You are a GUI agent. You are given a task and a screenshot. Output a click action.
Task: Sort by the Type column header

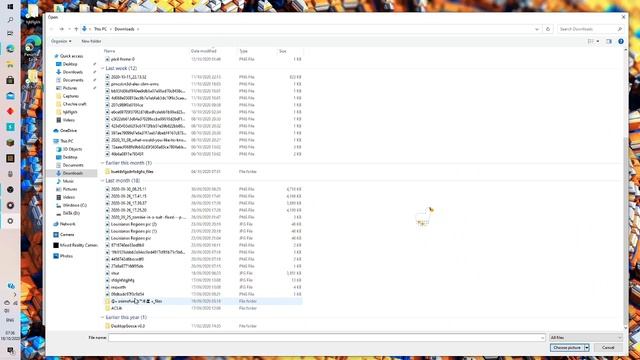tap(244, 51)
